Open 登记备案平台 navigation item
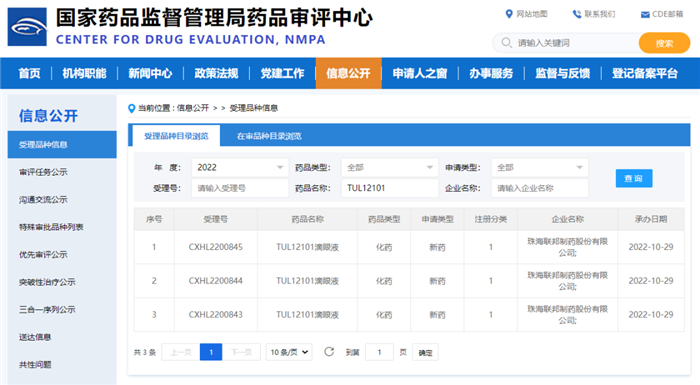Viewport: 700px width, 385px height. pyautogui.click(x=645, y=73)
